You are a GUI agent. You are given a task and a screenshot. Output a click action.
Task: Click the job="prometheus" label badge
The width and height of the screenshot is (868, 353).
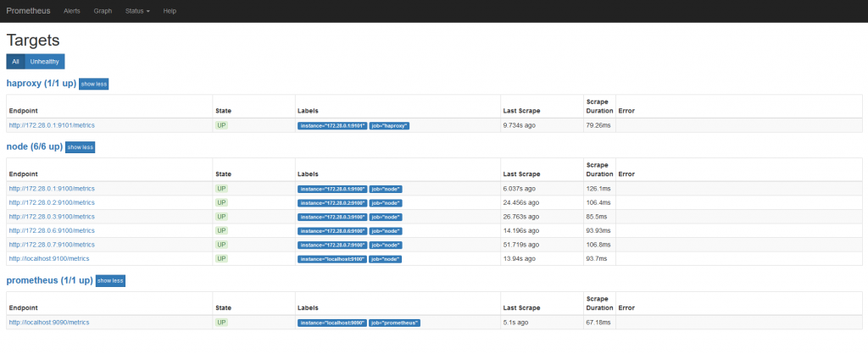[395, 323]
